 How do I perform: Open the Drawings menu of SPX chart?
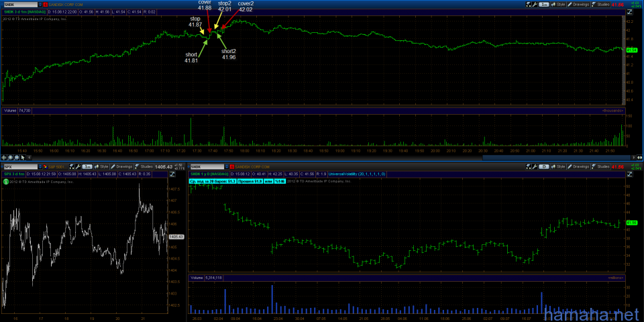pos(122,167)
